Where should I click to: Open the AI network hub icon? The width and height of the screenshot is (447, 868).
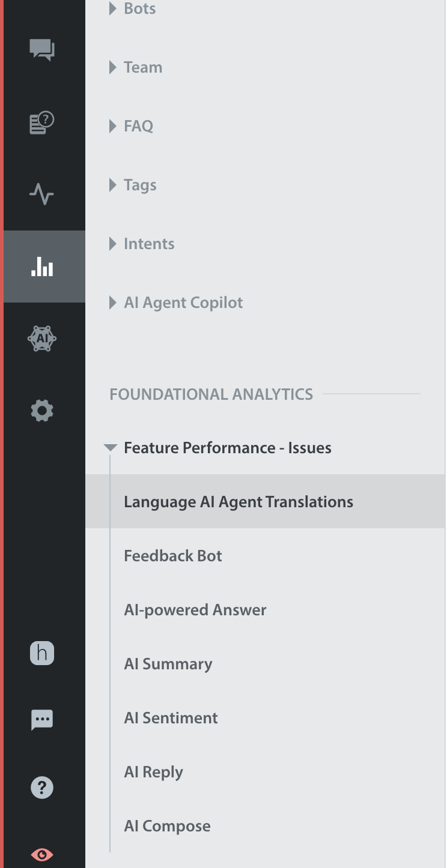click(x=42, y=339)
